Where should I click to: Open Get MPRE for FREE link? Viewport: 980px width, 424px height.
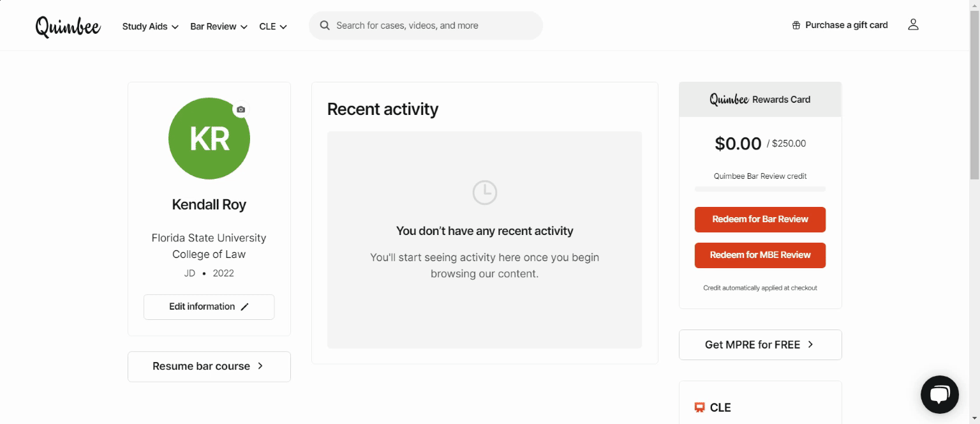(760, 344)
